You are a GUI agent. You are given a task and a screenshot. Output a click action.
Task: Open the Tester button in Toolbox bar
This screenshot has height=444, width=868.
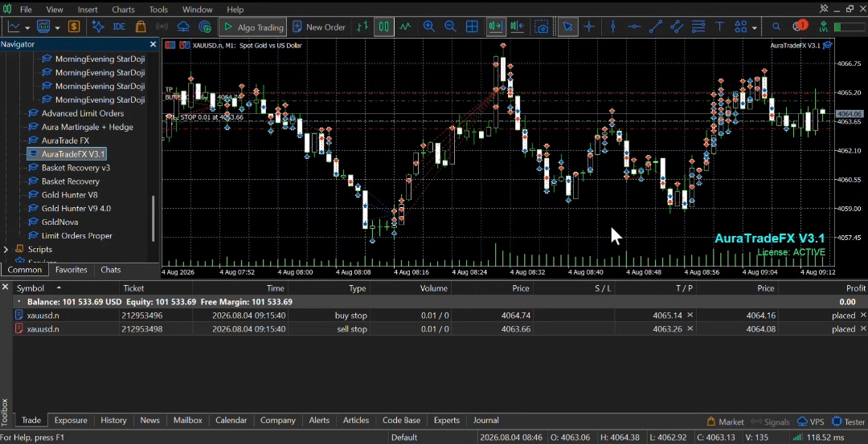pos(849,422)
